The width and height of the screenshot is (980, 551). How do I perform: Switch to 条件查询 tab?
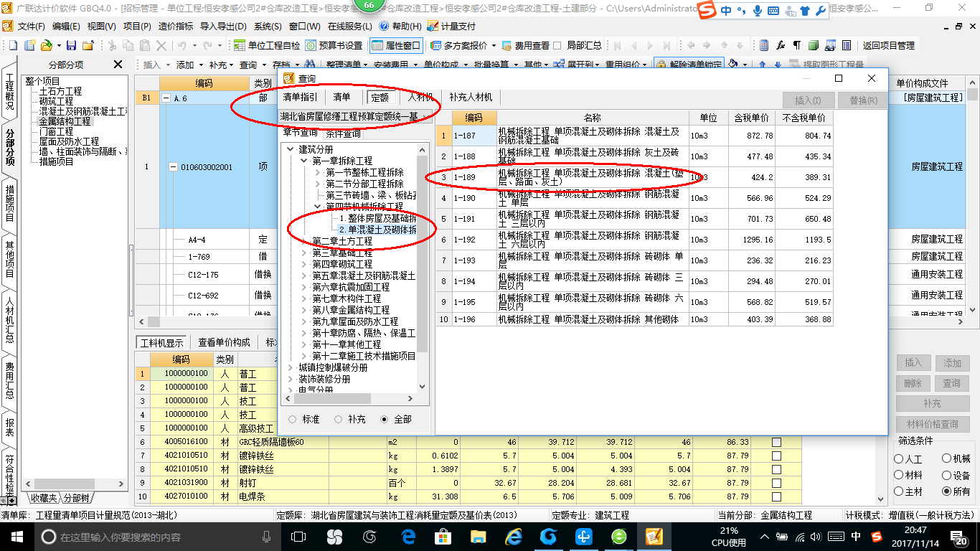coord(343,133)
